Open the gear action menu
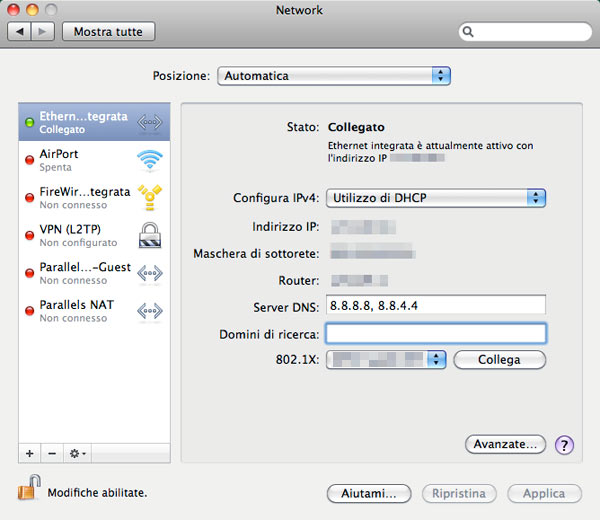The height and width of the screenshot is (520, 600). [77, 453]
